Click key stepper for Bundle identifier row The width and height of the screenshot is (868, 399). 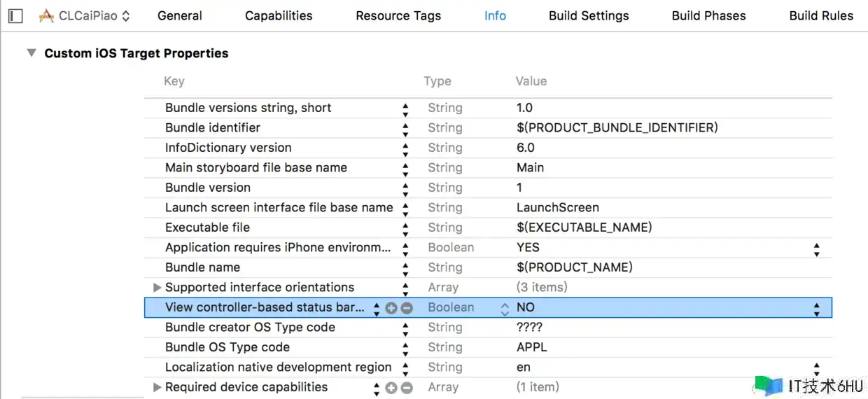pos(405,129)
